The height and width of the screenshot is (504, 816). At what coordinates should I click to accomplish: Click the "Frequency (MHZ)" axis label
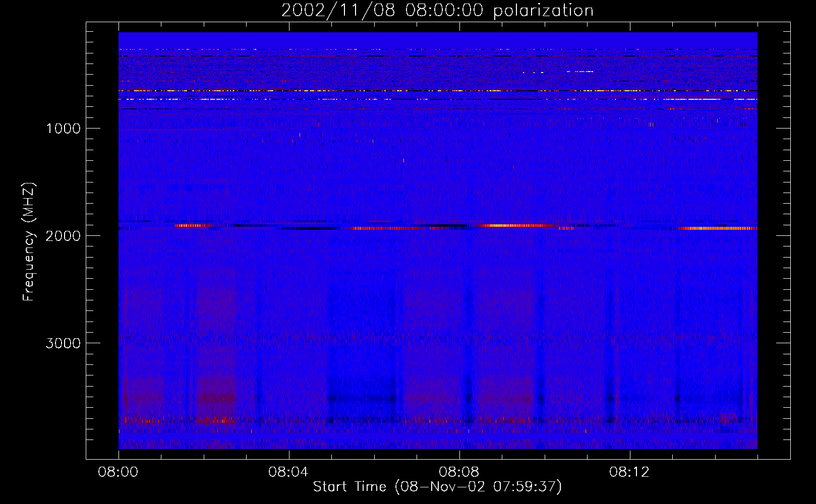(29, 242)
